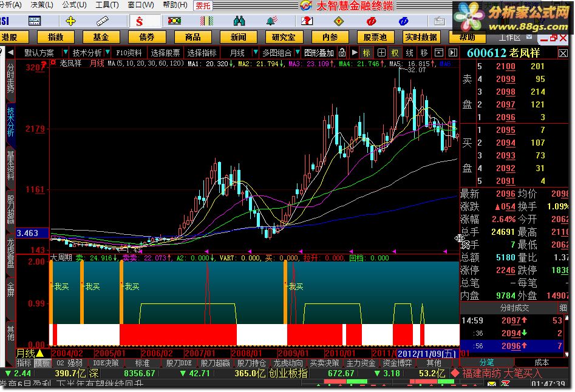
Task: Click the 基金 yellow button
Action: [x=101, y=37]
